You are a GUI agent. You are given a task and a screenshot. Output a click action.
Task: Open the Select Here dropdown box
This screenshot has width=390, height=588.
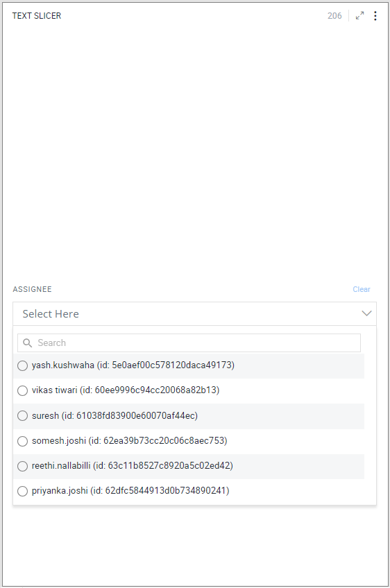[194, 313]
